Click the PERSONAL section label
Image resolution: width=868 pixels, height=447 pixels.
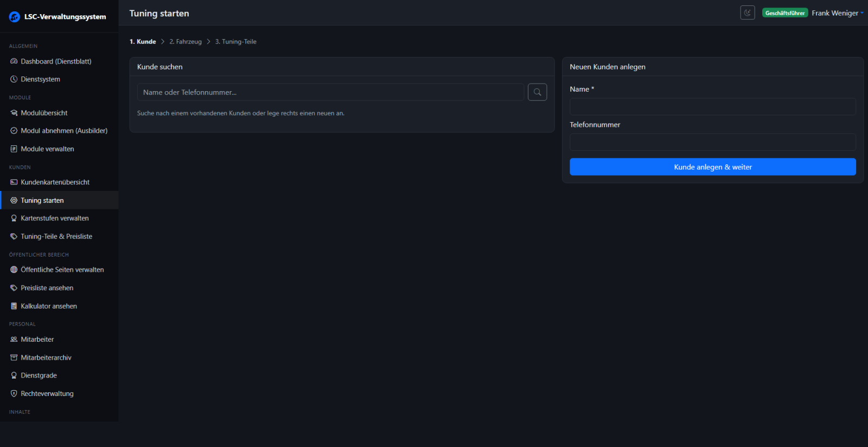pos(22,324)
